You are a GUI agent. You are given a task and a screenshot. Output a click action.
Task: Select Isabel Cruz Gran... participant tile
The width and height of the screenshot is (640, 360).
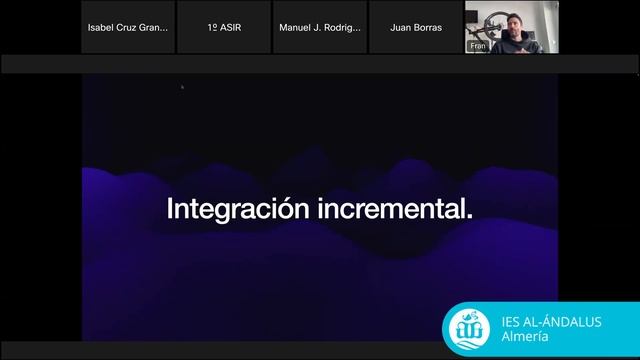tap(128, 27)
